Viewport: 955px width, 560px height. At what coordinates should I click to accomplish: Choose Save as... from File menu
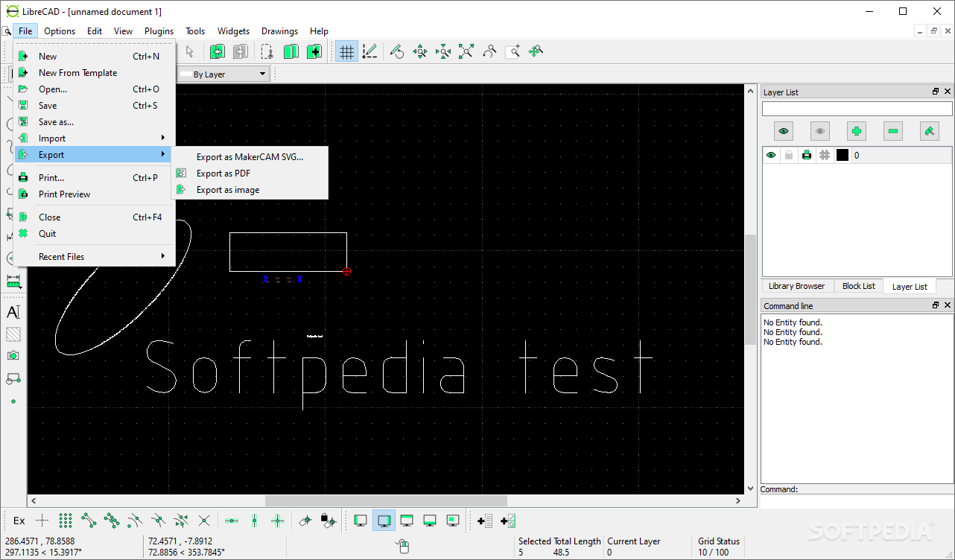point(95,121)
